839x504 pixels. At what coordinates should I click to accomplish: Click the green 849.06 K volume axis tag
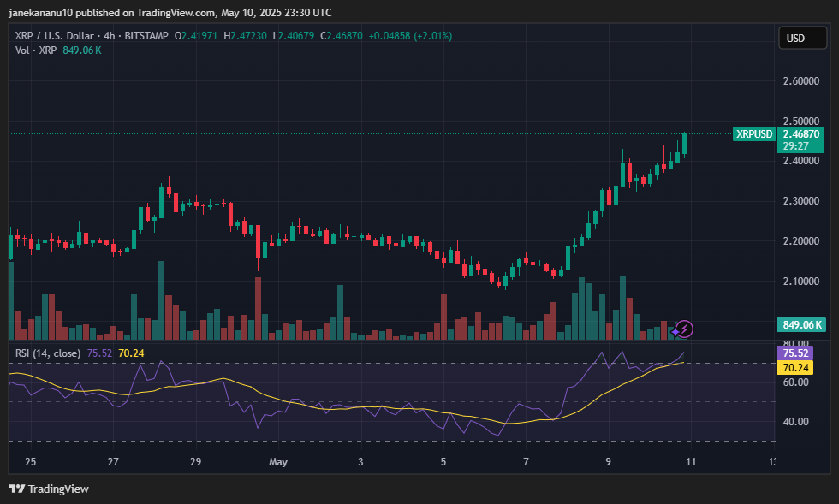(x=801, y=325)
